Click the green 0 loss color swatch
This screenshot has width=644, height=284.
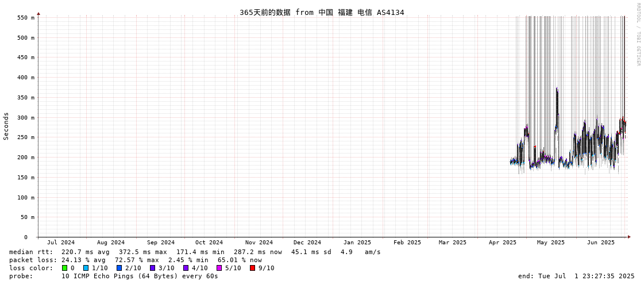[64, 268]
